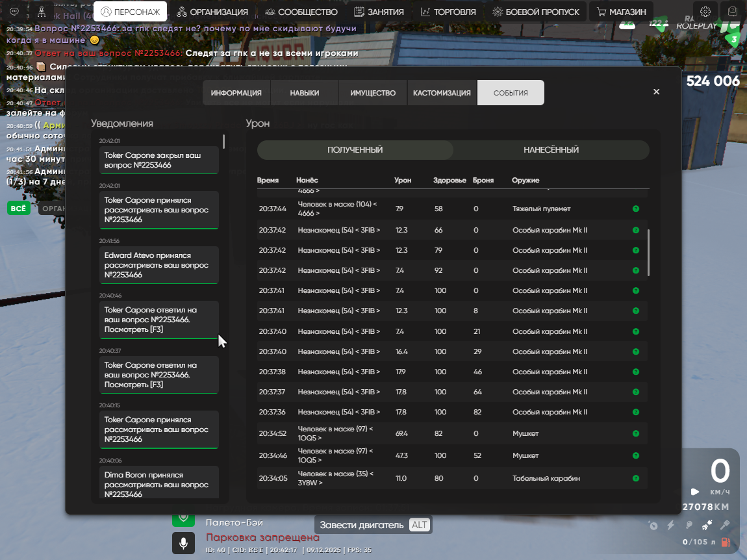Open the chat bubble icon at top left

click(x=14, y=12)
